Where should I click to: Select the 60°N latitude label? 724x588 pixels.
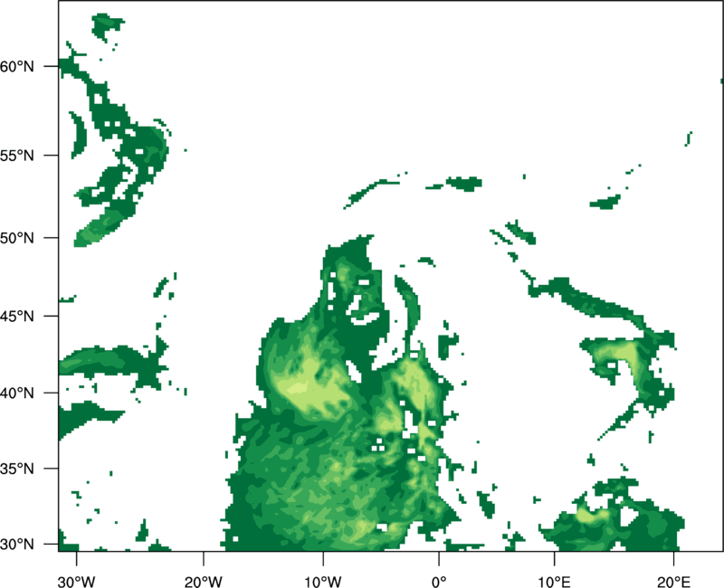pyautogui.click(x=17, y=66)
